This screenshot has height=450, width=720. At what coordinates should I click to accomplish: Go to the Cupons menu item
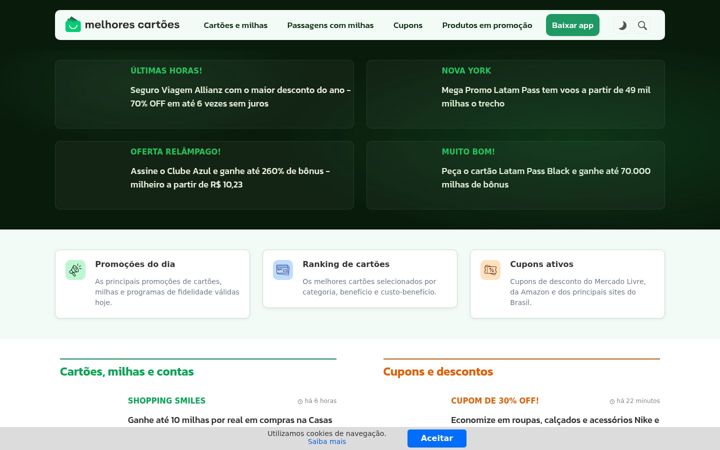(408, 25)
